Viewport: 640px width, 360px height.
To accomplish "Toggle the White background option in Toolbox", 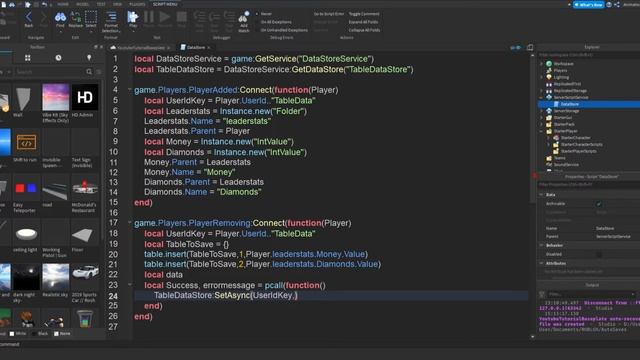I will (18, 333).
